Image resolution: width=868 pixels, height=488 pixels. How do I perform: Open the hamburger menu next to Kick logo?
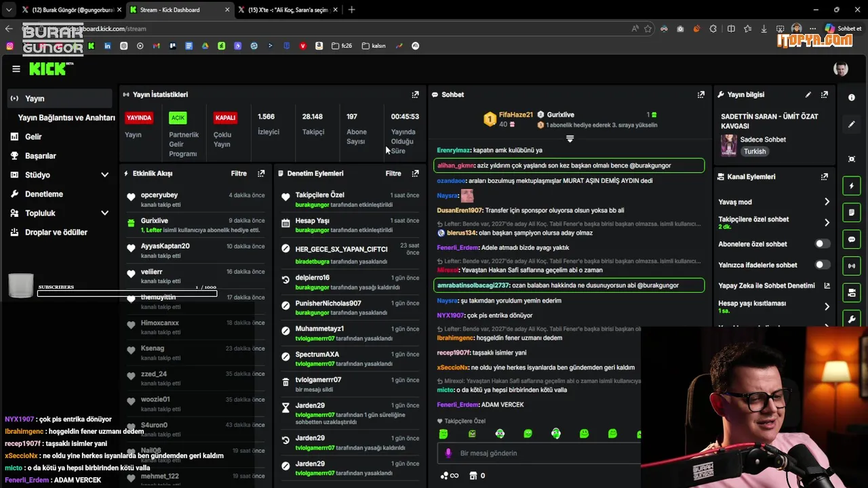coord(16,68)
